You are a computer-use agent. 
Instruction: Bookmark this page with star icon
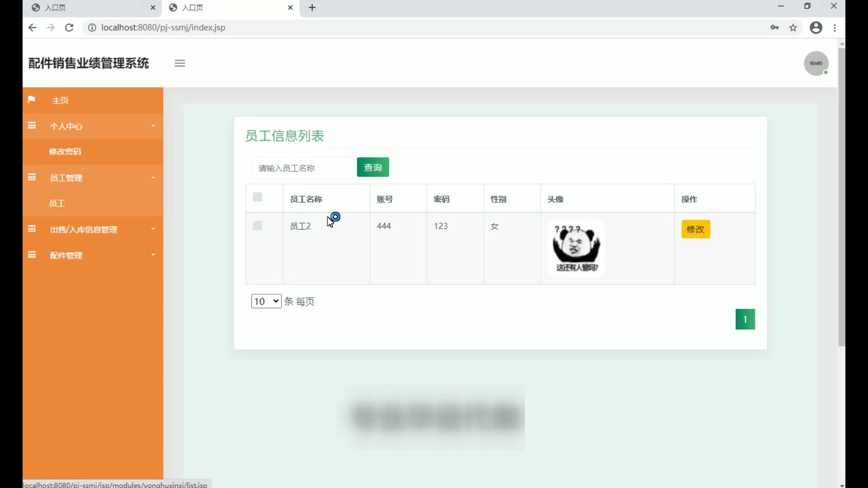click(x=793, y=28)
